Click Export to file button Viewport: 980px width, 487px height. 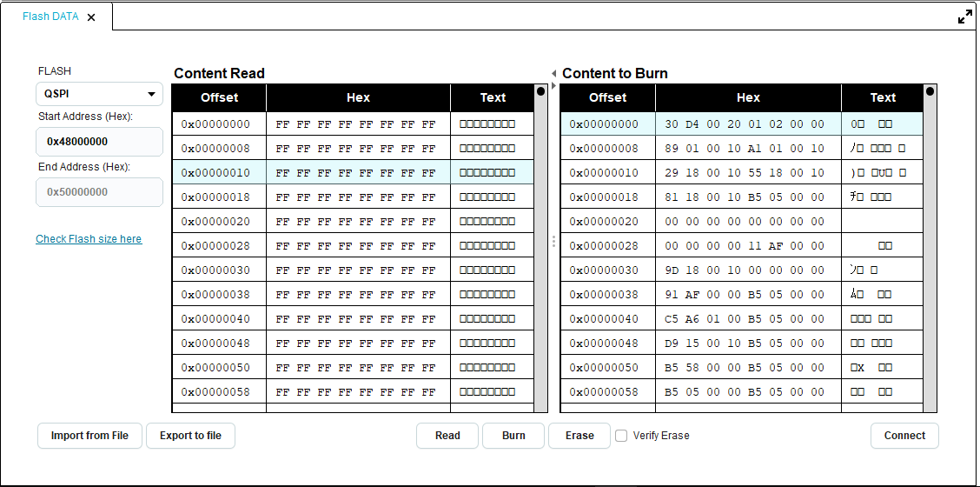coord(190,436)
